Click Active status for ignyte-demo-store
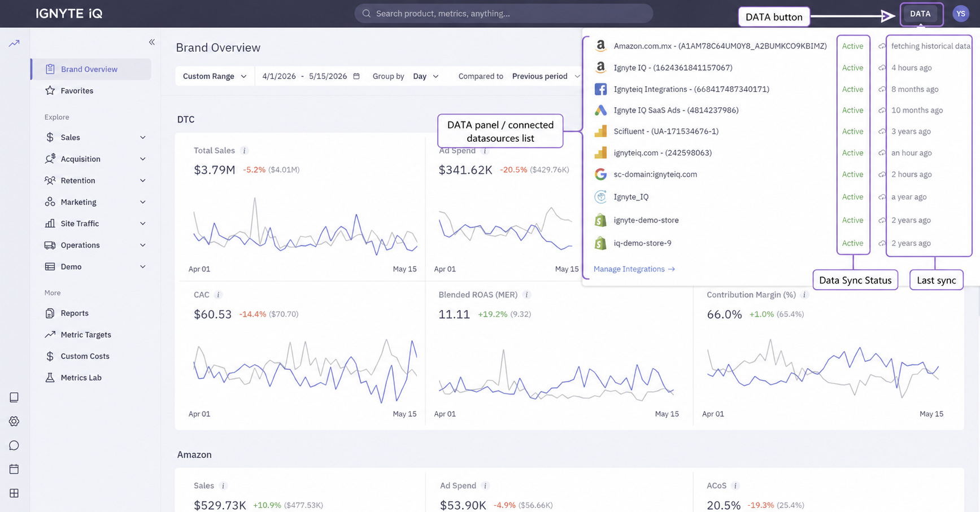The height and width of the screenshot is (512, 980). click(852, 220)
